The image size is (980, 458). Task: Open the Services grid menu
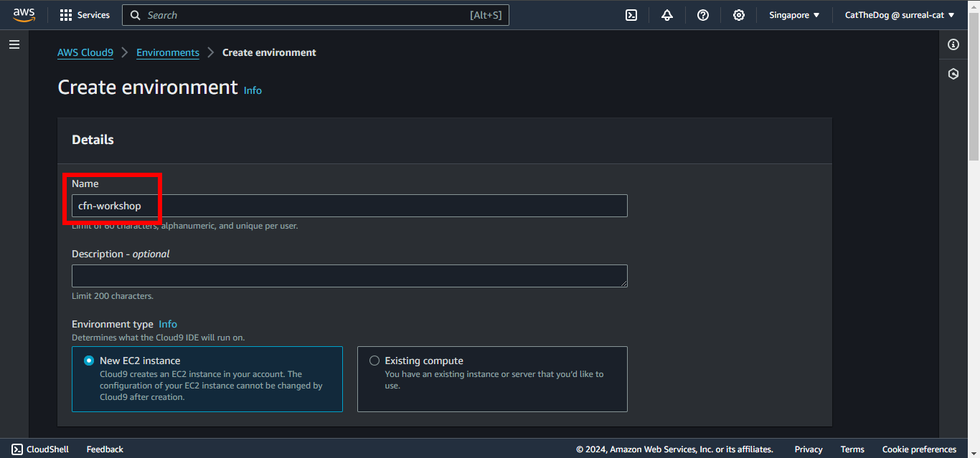coord(85,15)
